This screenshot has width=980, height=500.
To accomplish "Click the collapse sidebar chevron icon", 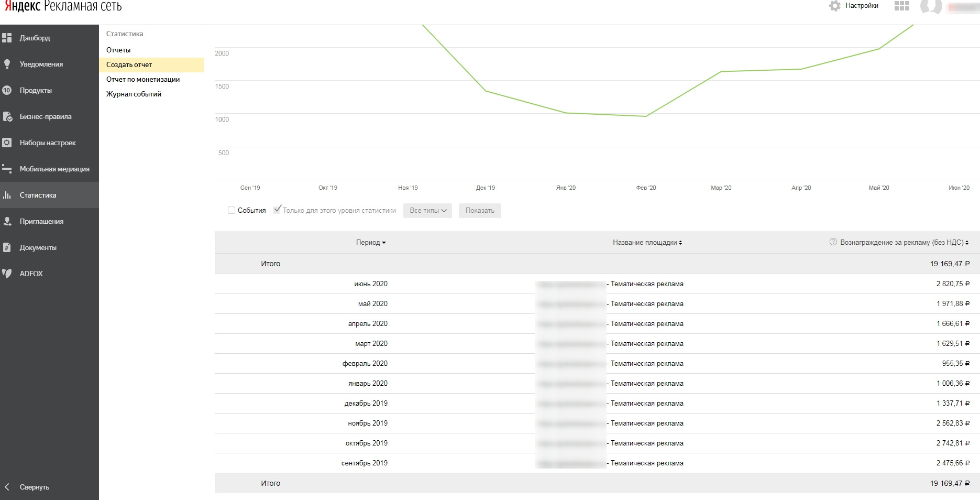I will [x=7, y=487].
